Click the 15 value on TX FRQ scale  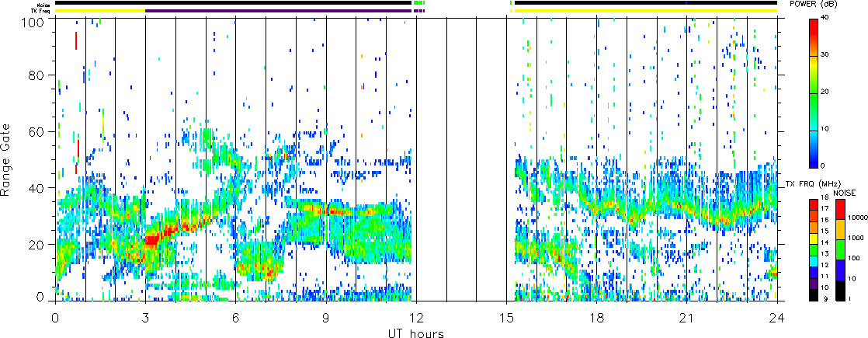825,231
